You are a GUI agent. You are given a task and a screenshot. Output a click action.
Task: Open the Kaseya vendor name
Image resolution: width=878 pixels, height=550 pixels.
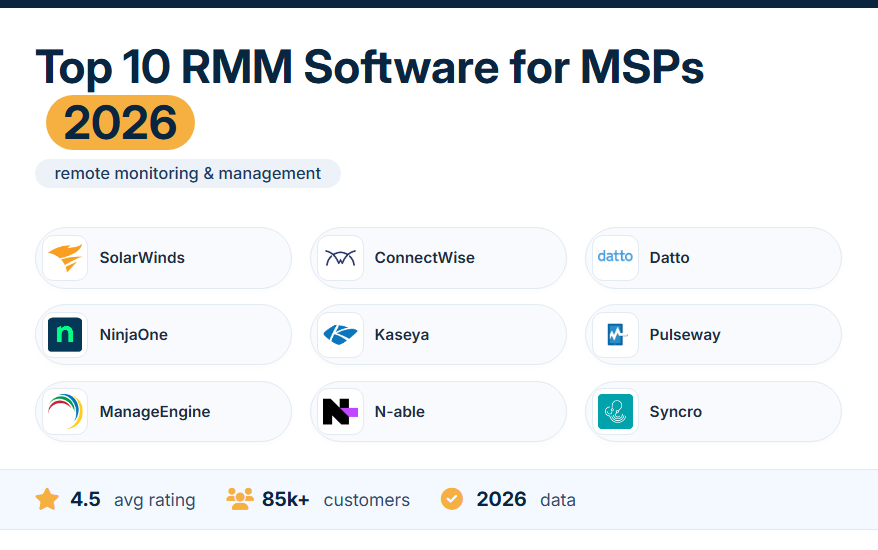point(401,335)
